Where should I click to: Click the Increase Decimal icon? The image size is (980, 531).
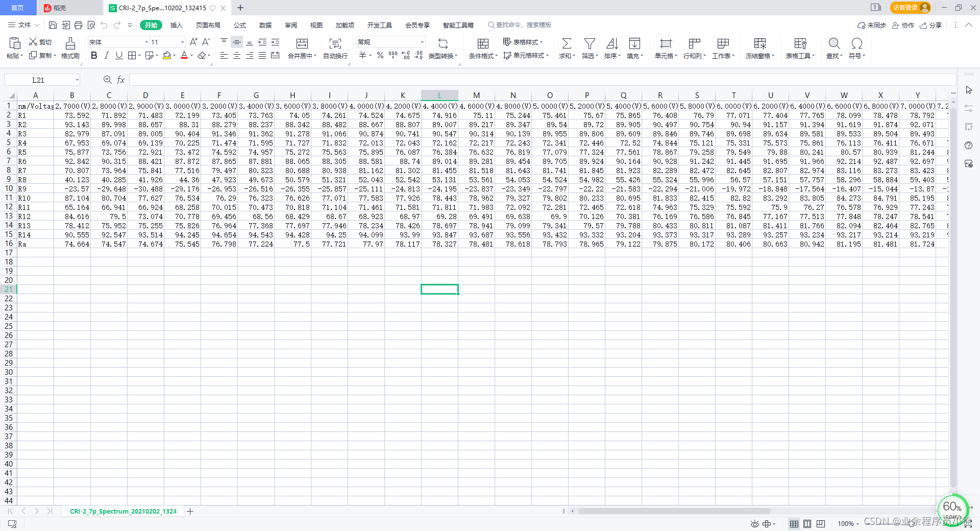(406, 55)
